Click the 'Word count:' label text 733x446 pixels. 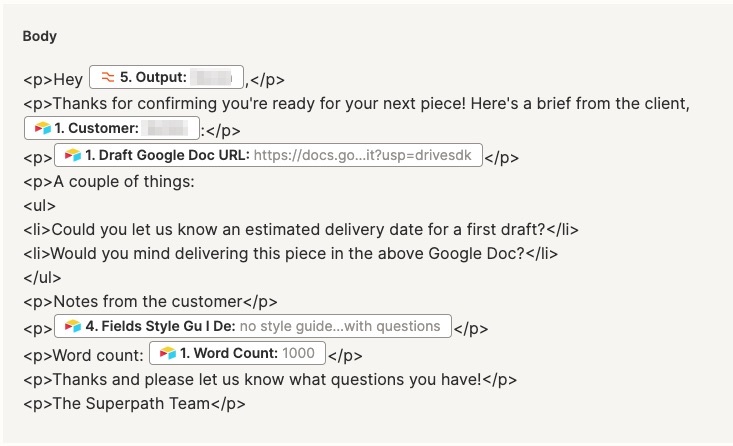(x=98, y=355)
